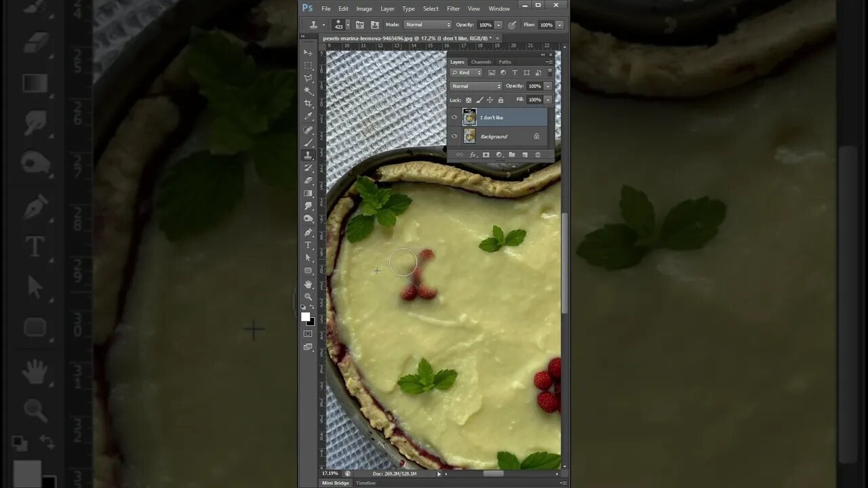This screenshot has width=868, height=488.
Task: Switch to the Paths tab
Action: pyautogui.click(x=505, y=62)
